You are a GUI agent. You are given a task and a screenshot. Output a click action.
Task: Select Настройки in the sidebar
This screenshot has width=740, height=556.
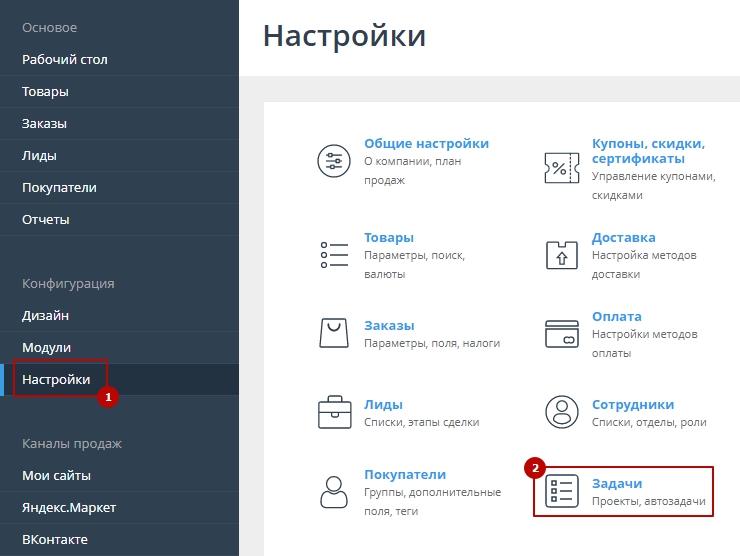[56, 379]
